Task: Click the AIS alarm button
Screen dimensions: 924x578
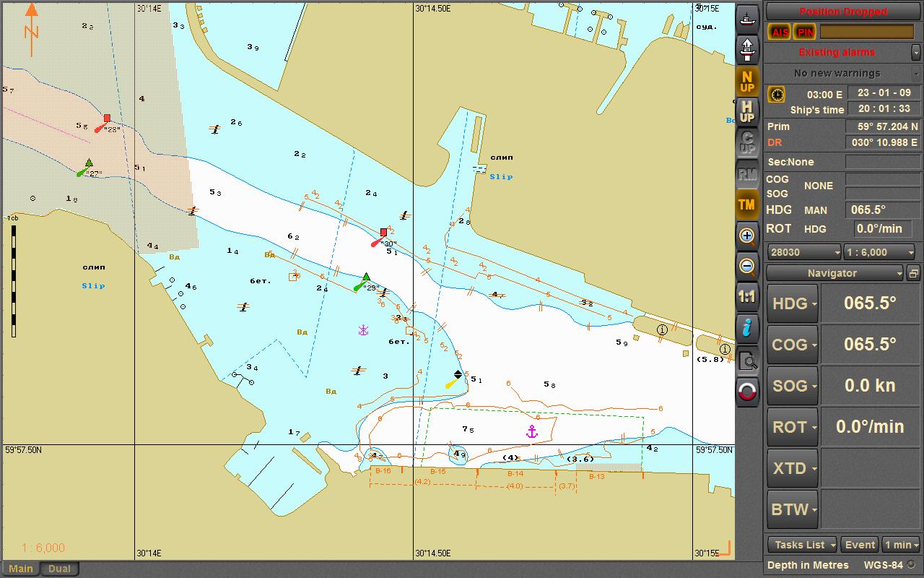Action: [x=780, y=32]
